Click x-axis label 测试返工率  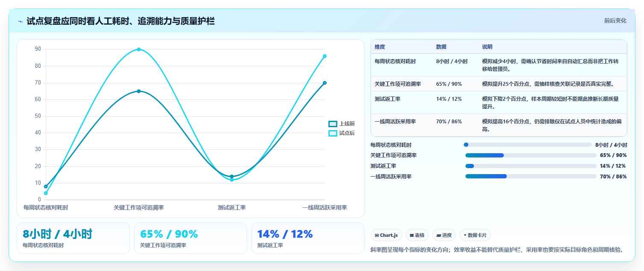coord(232,208)
